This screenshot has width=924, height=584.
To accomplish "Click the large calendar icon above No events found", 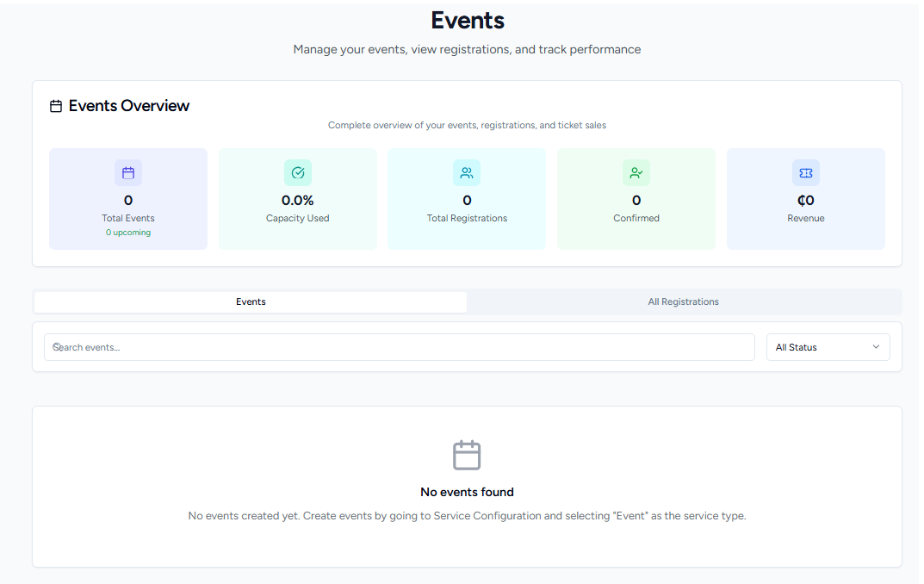I will point(467,455).
